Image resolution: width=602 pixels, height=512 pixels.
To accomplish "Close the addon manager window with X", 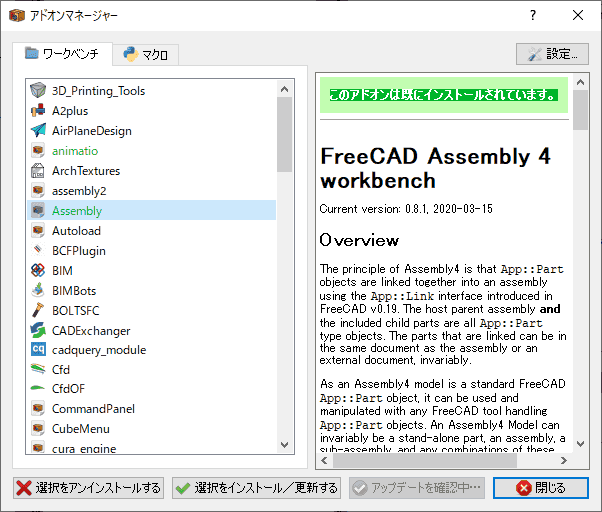I will point(578,15).
